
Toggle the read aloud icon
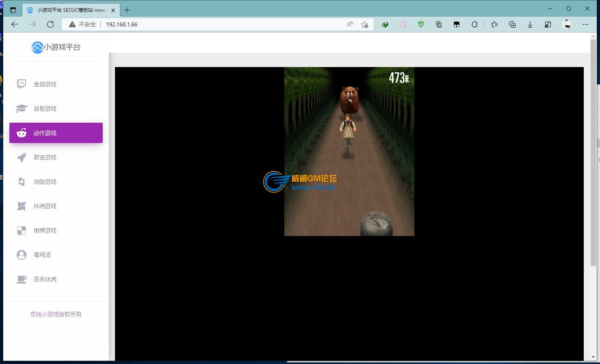click(x=350, y=24)
